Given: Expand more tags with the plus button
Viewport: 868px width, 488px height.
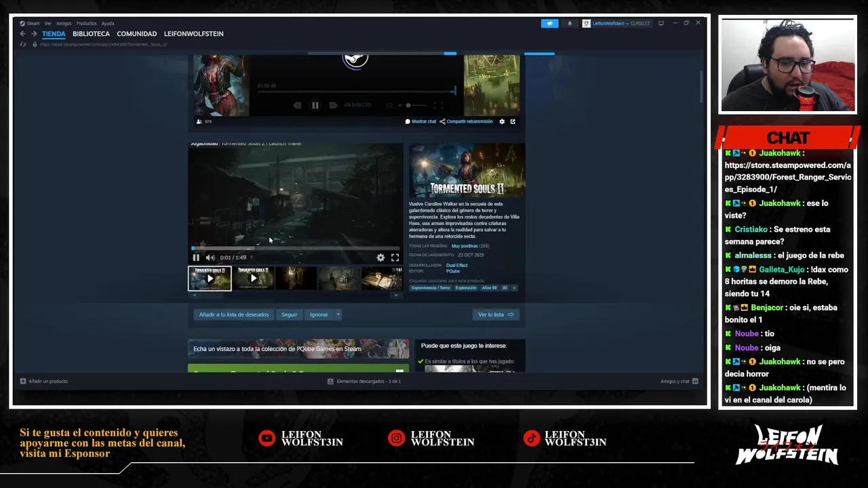Looking at the screenshot, I should point(514,288).
